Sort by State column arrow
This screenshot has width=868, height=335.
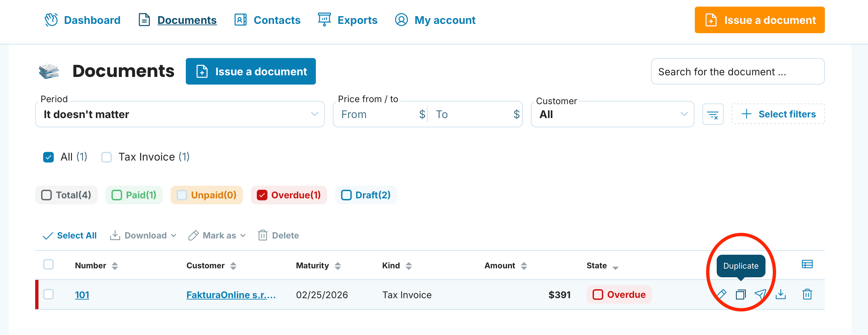click(615, 268)
